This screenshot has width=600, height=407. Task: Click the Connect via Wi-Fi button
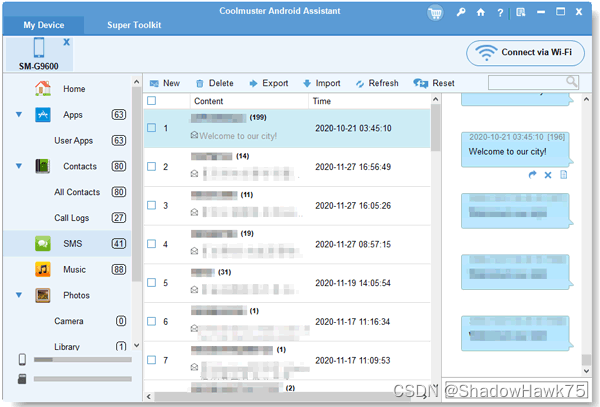(525, 53)
